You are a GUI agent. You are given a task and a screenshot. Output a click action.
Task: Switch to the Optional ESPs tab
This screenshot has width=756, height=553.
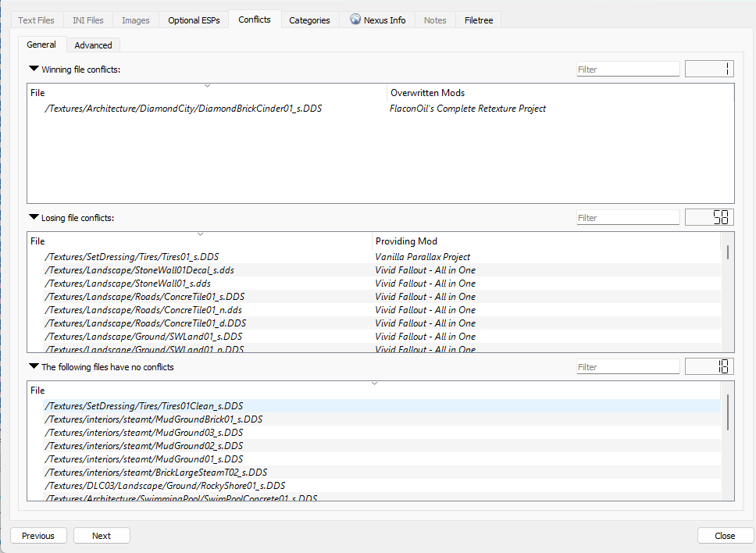[x=194, y=20]
